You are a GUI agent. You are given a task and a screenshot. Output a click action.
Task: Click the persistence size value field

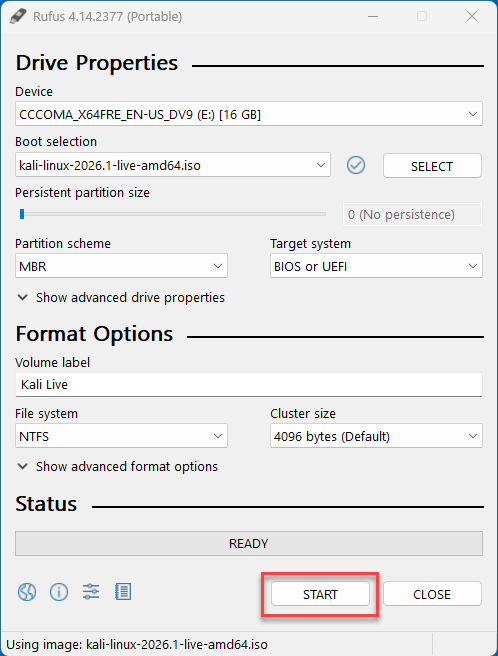click(x=413, y=215)
